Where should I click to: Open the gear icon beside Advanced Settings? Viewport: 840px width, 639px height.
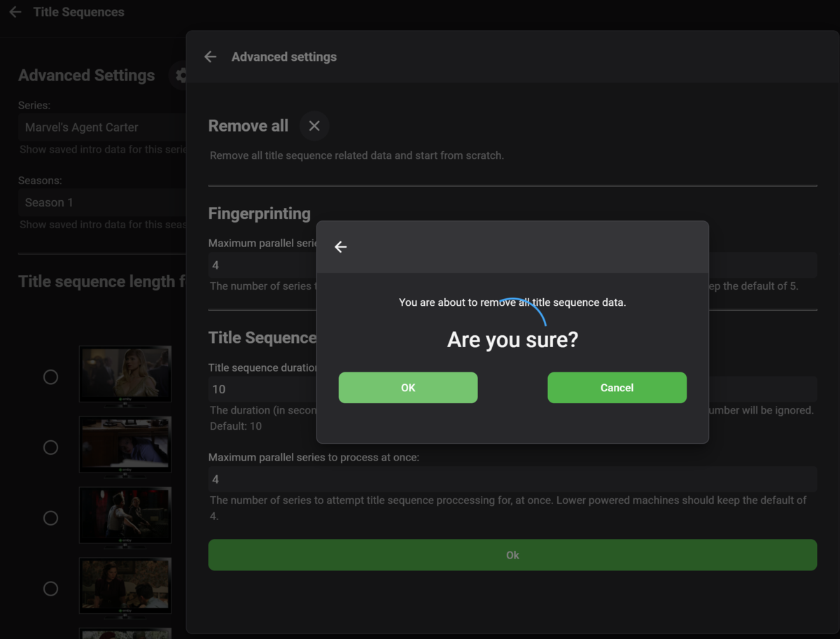pyautogui.click(x=179, y=76)
